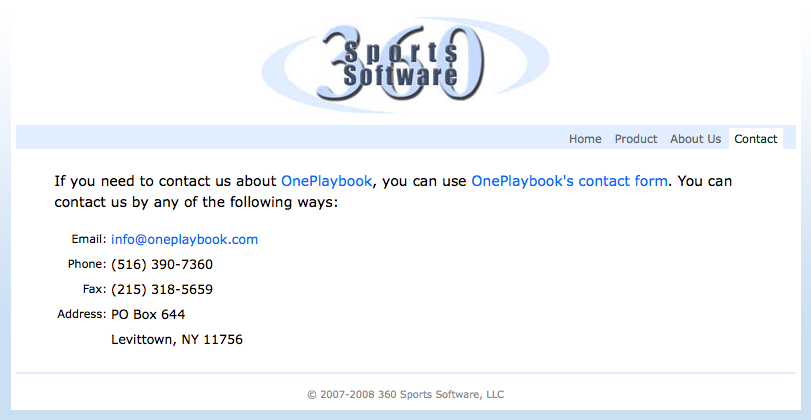Click the word Software in the logo
The width and height of the screenshot is (811, 420).
tap(401, 76)
